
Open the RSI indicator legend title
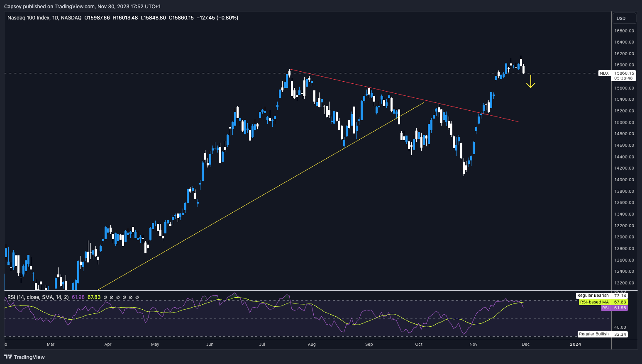pyautogui.click(x=38, y=297)
